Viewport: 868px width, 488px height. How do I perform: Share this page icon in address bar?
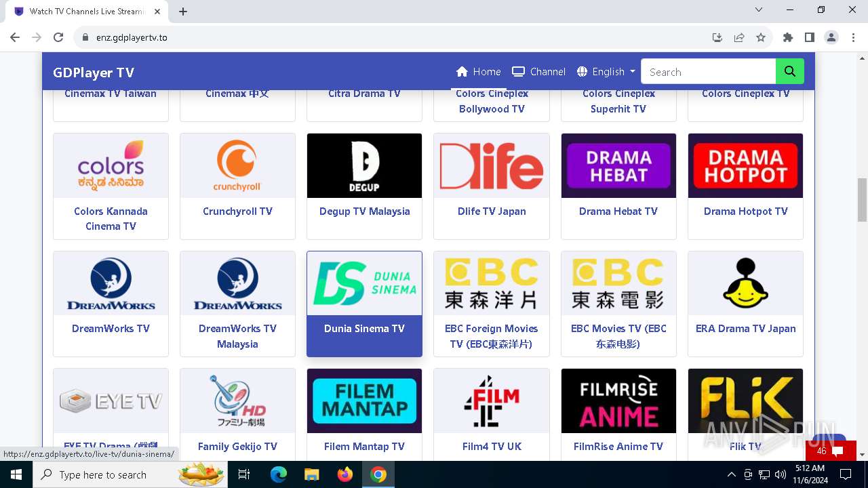(x=739, y=37)
